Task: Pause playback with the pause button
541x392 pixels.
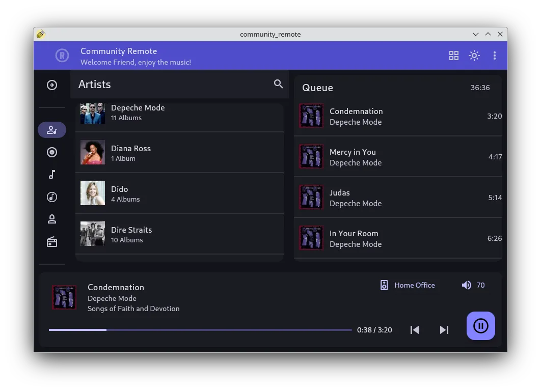Action: click(480, 326)
